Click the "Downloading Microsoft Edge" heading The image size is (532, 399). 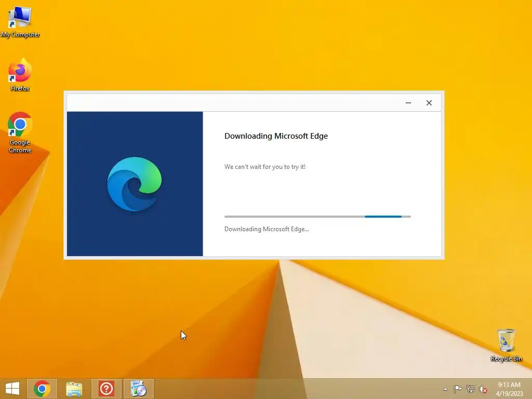click(276, 136)
